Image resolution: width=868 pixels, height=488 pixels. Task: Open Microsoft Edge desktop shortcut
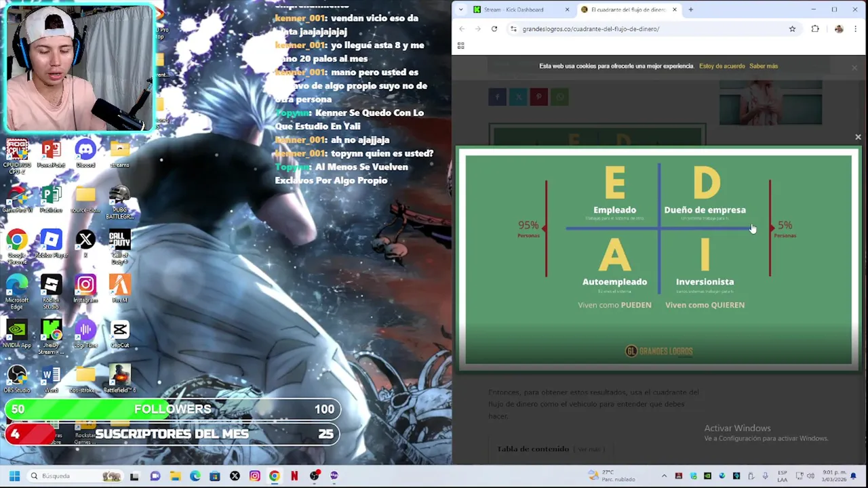(17, 292)
